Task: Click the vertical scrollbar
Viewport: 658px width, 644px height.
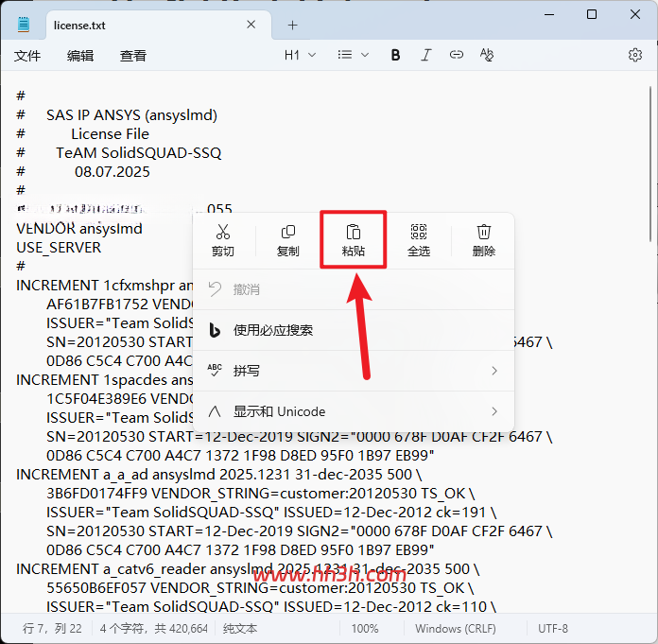Action: [650, 164]
